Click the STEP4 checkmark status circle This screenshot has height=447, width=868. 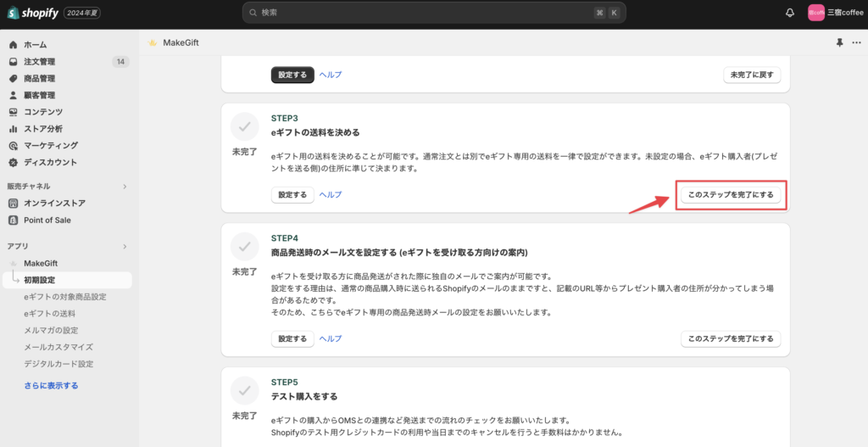click(x=245, y=247)
